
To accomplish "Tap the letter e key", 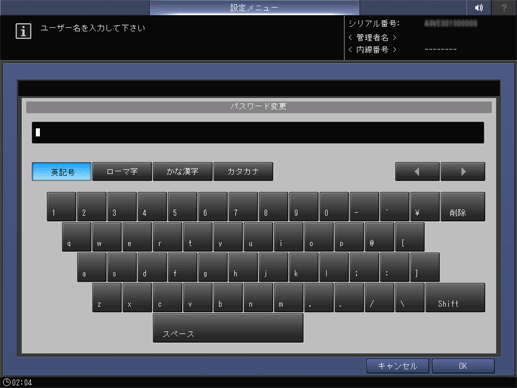I will click(137, 237).
